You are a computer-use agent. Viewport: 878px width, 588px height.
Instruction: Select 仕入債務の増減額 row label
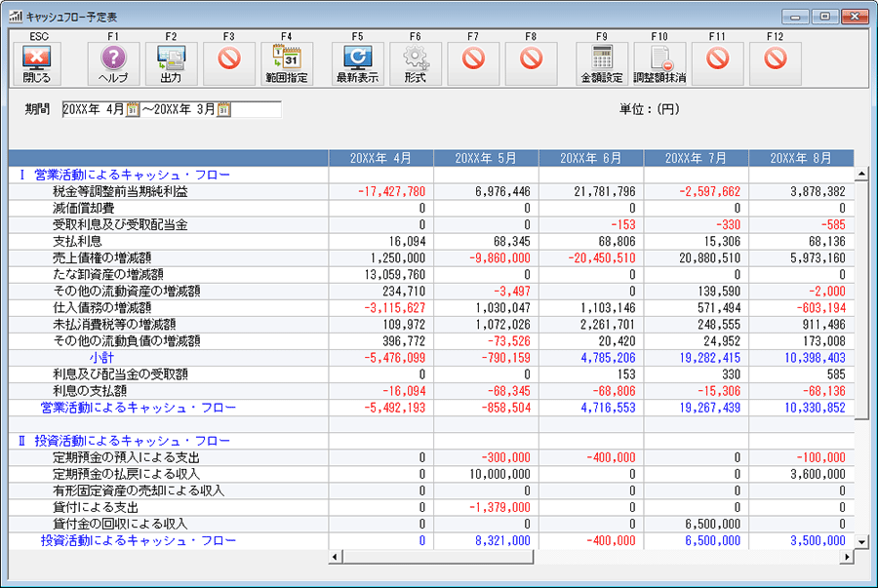101,308
